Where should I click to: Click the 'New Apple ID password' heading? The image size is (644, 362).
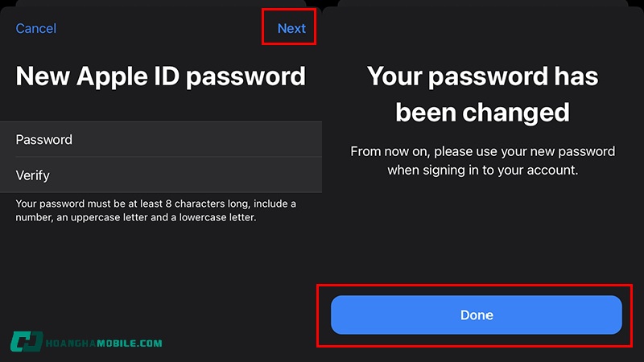tap(161, 76)
